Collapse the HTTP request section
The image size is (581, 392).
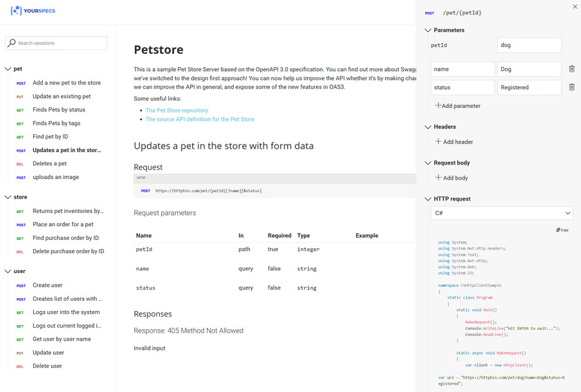point(428,199)
